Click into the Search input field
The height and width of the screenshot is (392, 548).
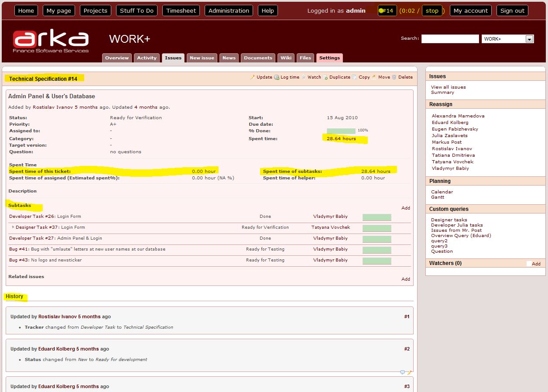point(450,39)
